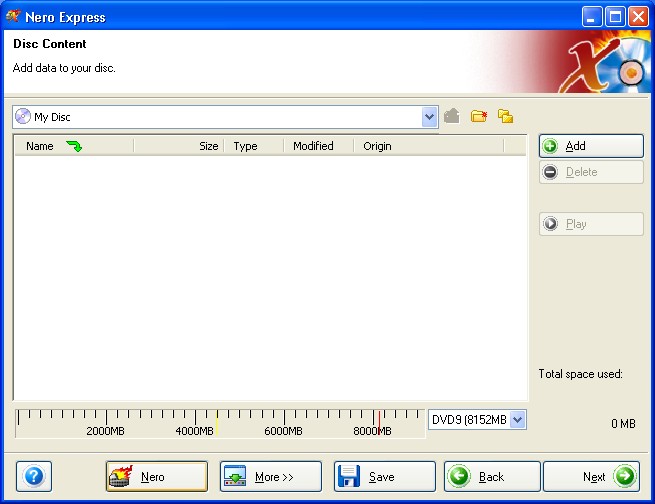Image resolution: width=655 pixels, height=504 pixels.
Task: Click the 6000MB label on the capacity bar
Action: coord(283,431)
